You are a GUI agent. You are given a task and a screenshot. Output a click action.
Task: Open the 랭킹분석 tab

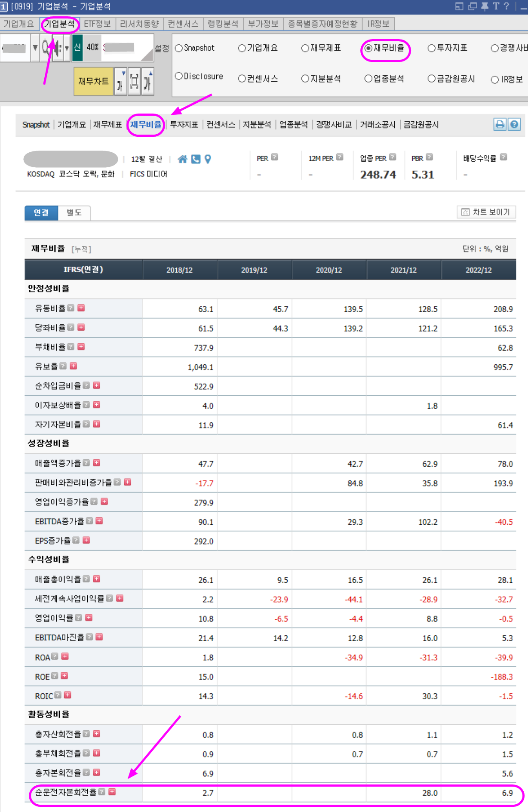[223, 24]
